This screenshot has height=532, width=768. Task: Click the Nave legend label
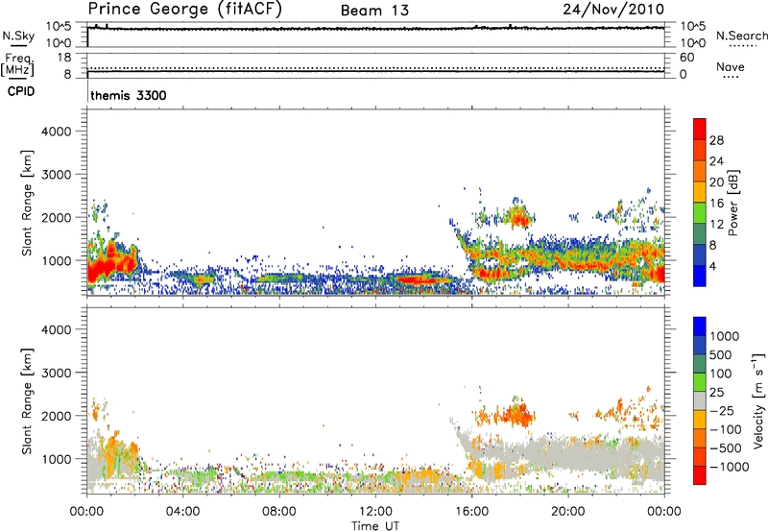tap(731, 66)
